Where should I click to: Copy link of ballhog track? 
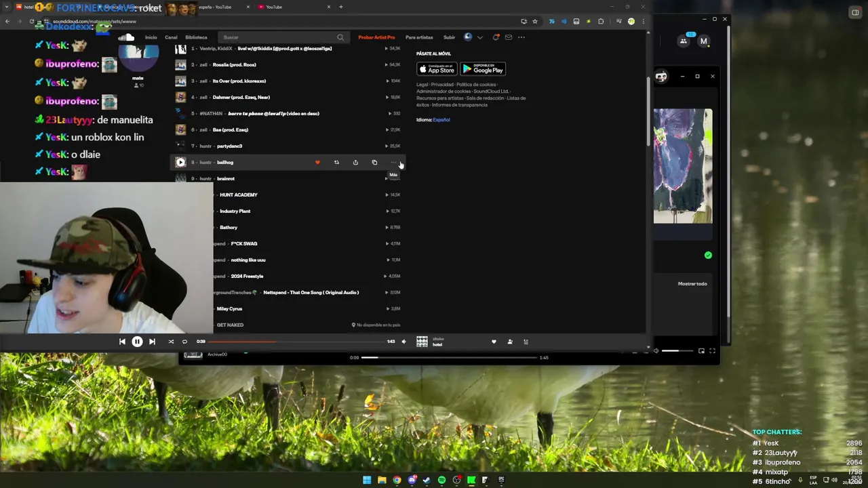(x=374, y=162)
